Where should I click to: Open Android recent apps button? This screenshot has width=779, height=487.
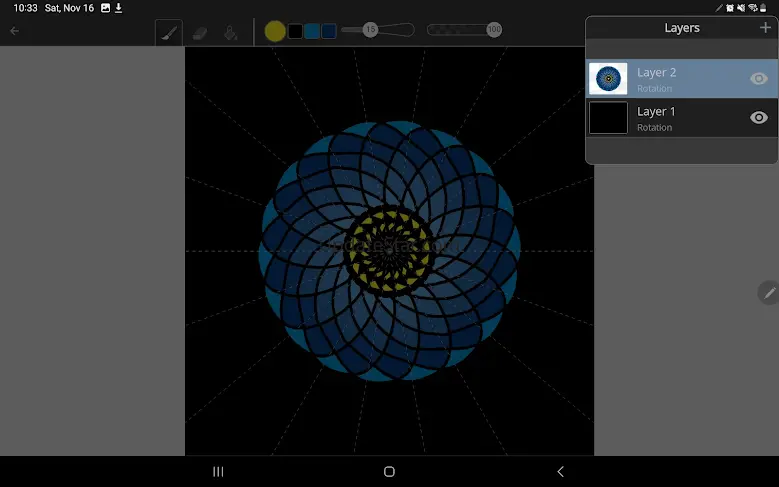click(218, 472)
